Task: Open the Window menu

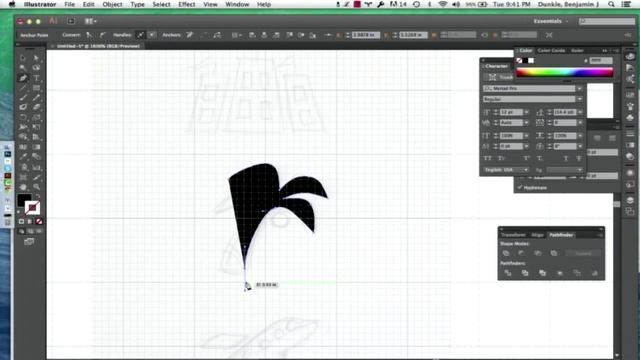Action: pyautogui.click(x=237, y=4)
